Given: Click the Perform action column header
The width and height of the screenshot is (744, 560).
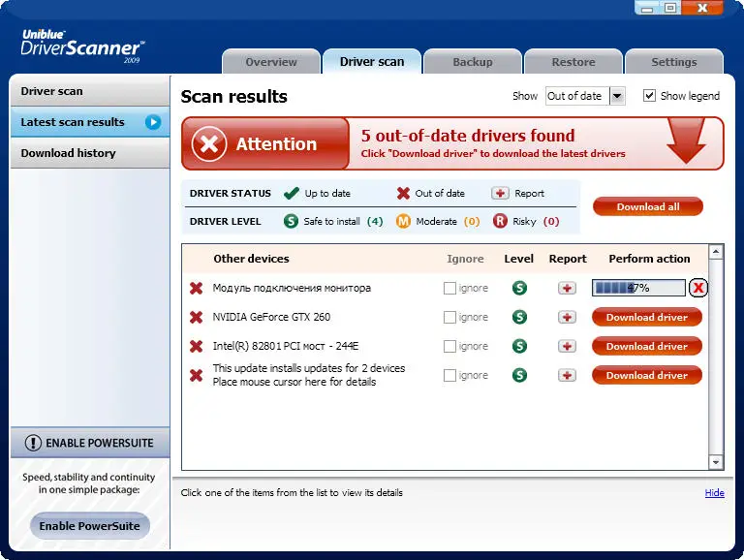Looking at the screenshot, I should (649, 259).
